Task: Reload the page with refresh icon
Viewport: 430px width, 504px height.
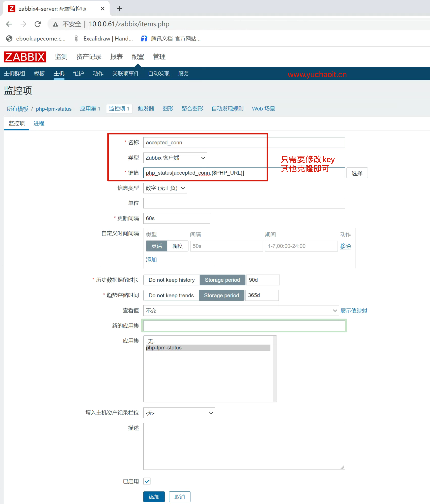Action: tap(38, 24)
